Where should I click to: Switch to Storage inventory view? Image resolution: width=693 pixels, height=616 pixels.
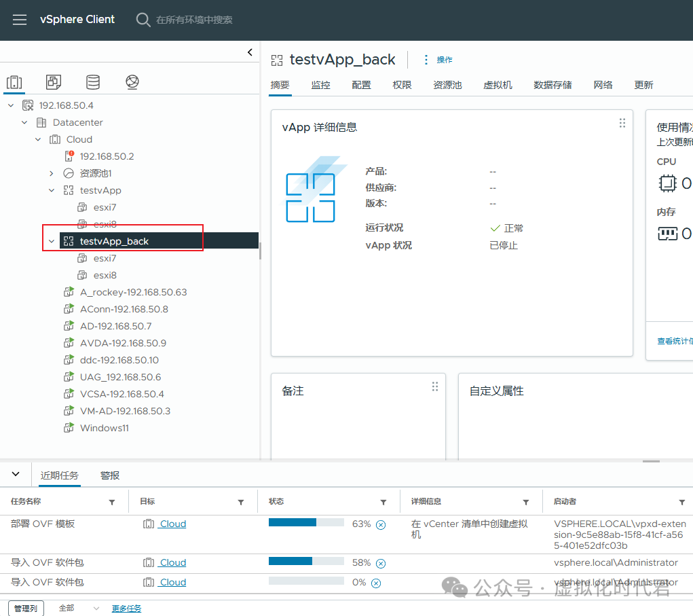(x=93, y=81)
